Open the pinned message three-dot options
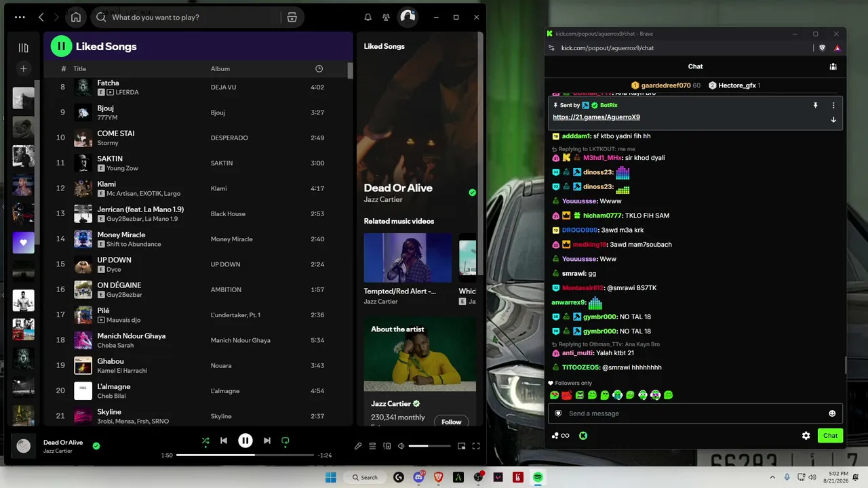This screenshot has width=868, height=488. click(833, 106)
